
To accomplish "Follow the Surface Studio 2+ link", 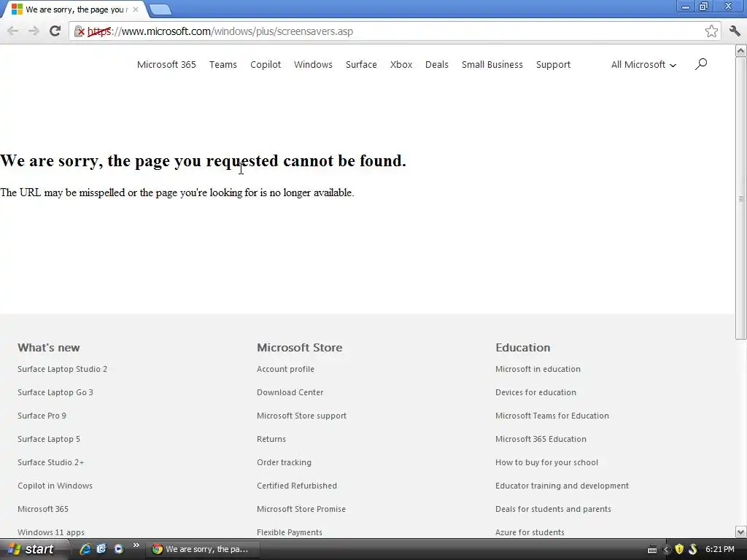I will tap(50, 462).
